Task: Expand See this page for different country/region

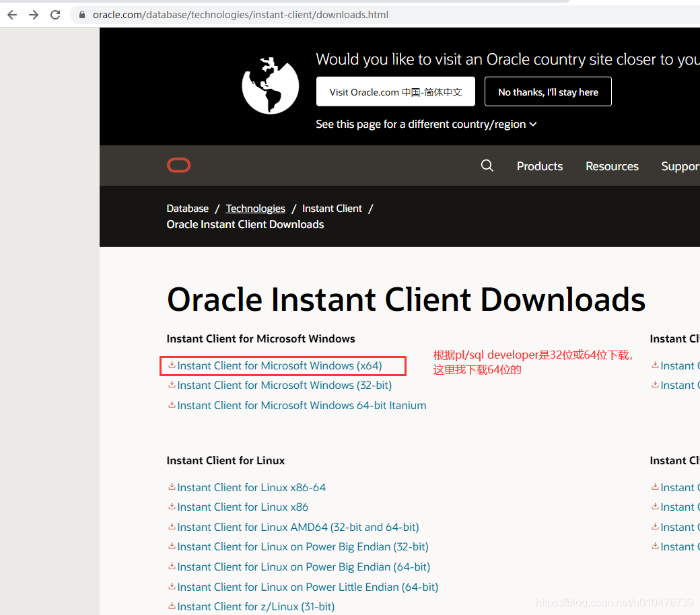Action: 426,124
